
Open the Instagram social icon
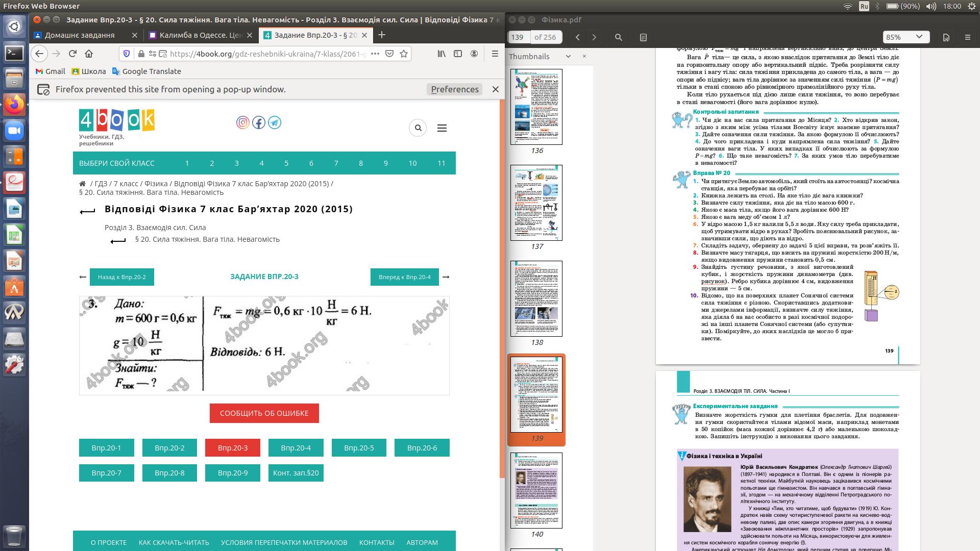click(x=243, y=122)
